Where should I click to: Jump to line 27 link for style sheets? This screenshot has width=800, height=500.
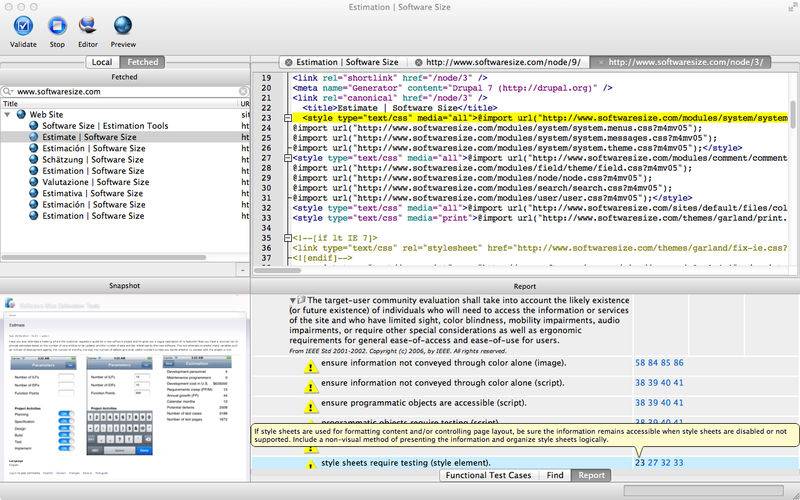tap(653, 463)
